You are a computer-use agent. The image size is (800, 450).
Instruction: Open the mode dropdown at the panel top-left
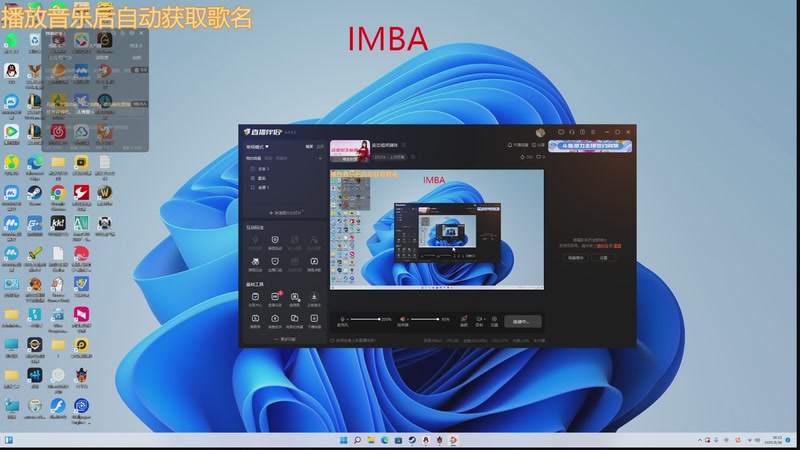point(257,146)
